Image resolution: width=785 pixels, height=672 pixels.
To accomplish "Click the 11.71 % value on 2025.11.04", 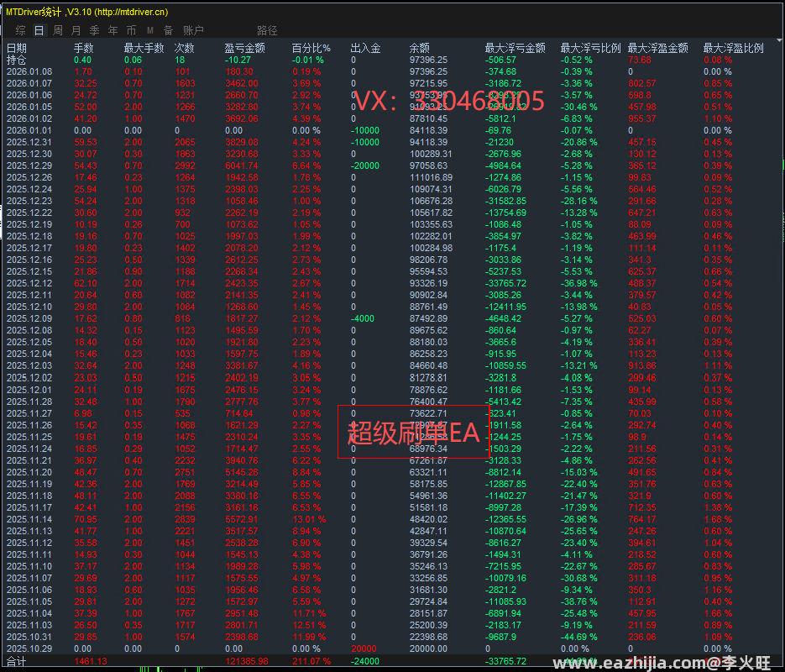I will (310, 613).
